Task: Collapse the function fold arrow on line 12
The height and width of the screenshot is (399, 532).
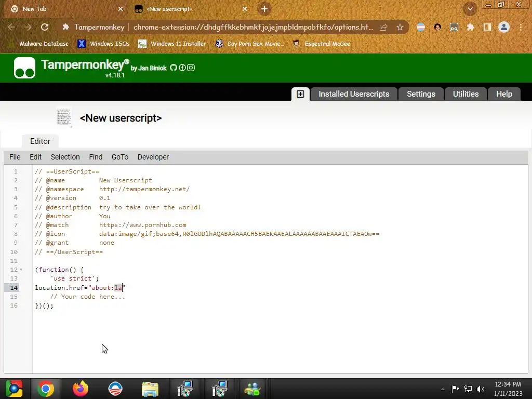Action: point(21,270)
